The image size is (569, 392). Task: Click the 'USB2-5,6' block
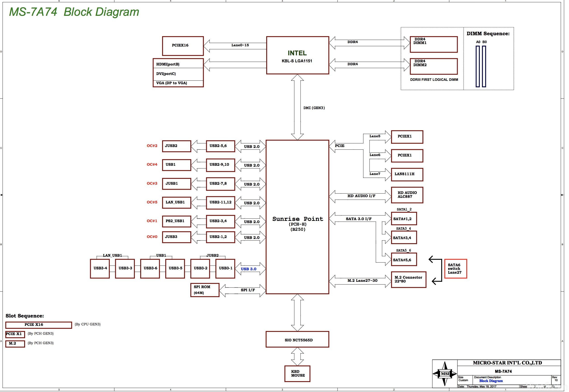point(220,146)
